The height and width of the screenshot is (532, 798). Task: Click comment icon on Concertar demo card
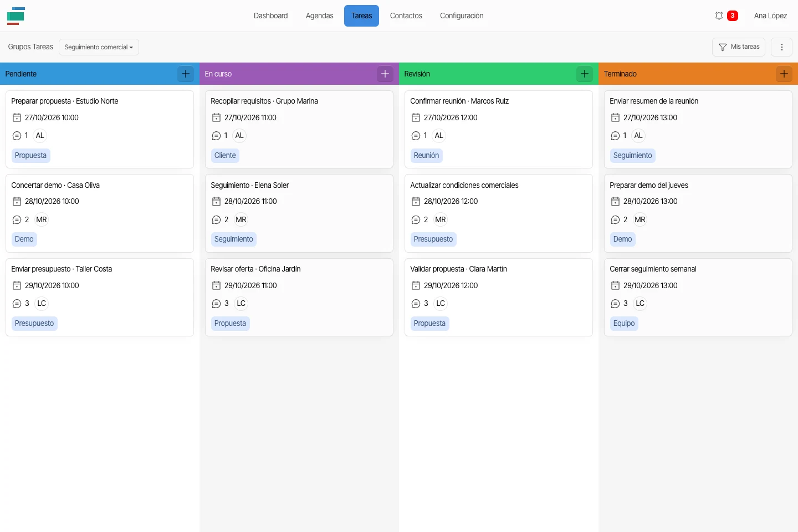[x=17, y=220]
